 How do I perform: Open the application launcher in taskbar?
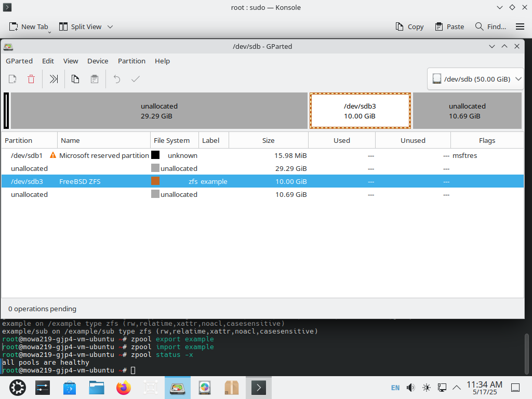click(x=17, y=388)
